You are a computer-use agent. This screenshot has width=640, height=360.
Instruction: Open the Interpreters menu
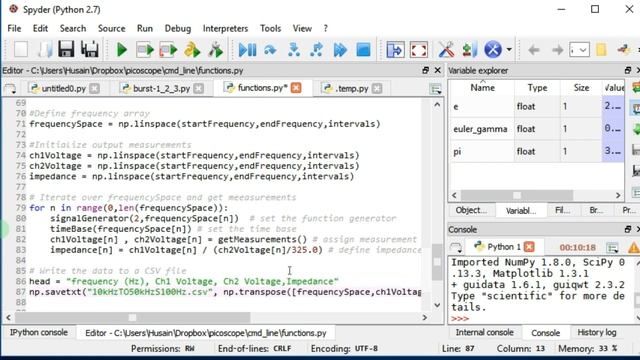(x=225, y=28)
